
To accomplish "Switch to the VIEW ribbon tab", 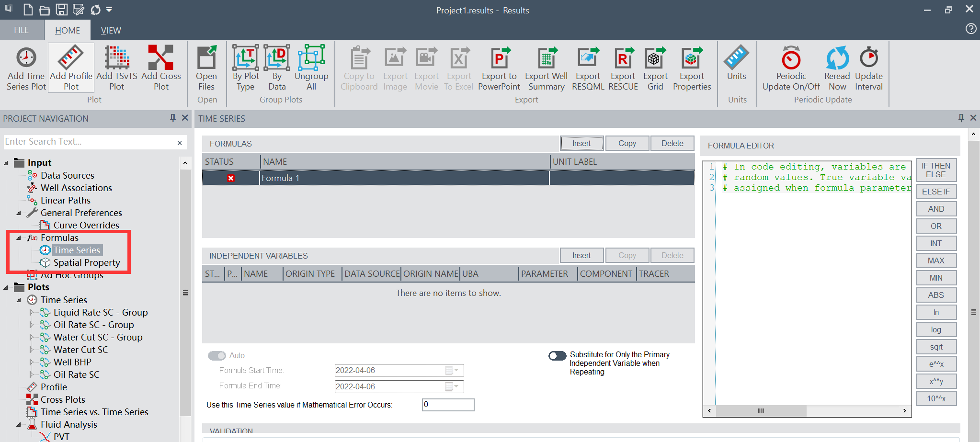I will click(111, 30).
